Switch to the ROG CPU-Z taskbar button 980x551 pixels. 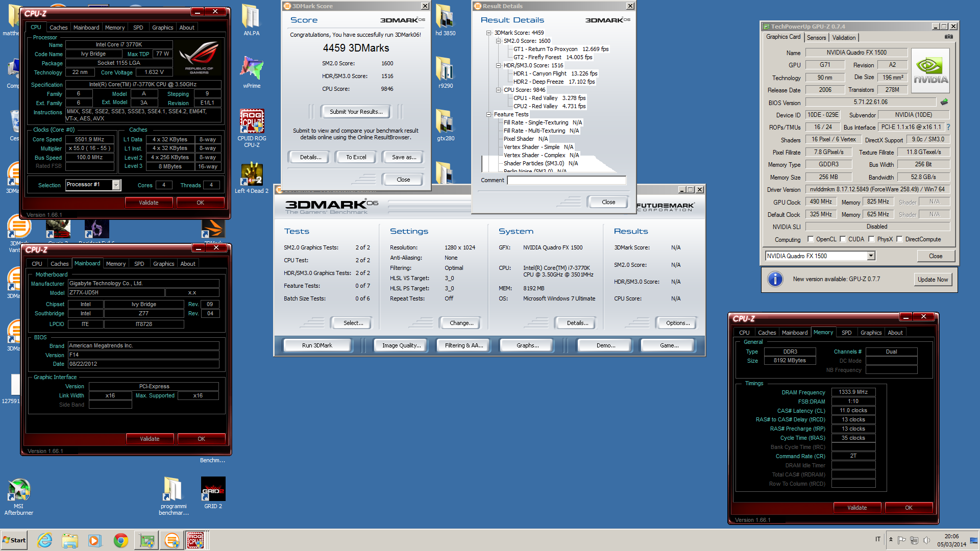tap(196, 540)
